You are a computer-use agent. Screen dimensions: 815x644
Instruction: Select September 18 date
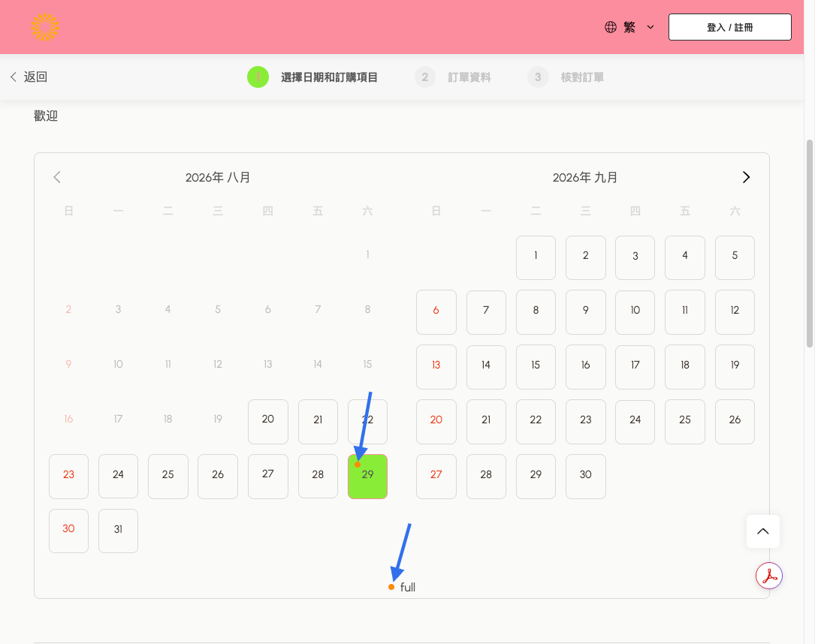tap(685, 367)
